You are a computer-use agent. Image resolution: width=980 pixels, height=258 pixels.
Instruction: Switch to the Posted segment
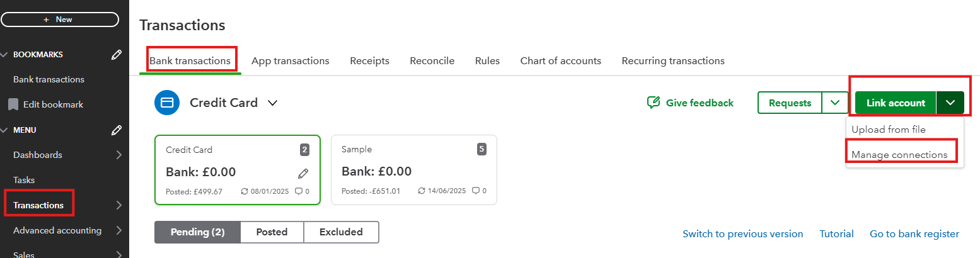pos(272,232)
